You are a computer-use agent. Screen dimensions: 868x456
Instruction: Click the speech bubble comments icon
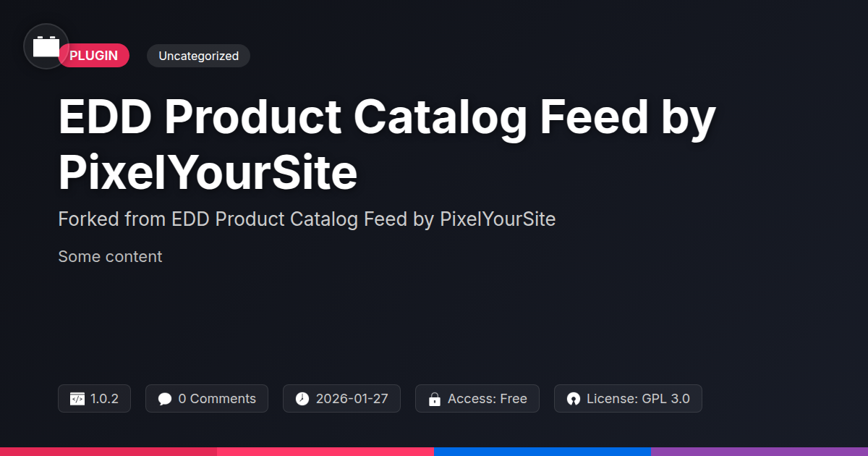tap(165, 399)
